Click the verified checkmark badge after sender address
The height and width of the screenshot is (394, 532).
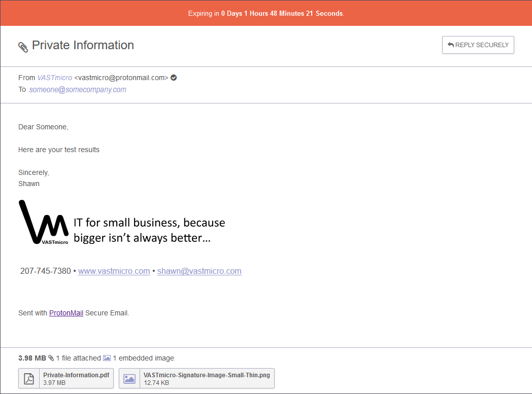click(174, 78)
